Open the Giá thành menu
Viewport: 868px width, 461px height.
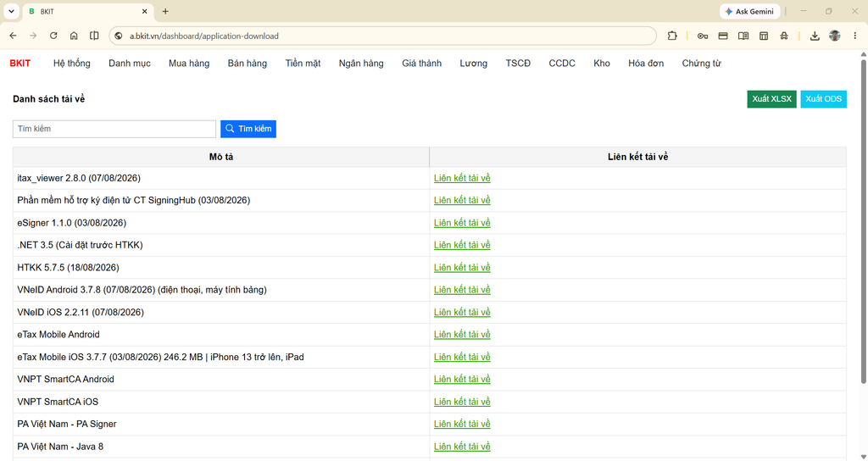(422, 64)
